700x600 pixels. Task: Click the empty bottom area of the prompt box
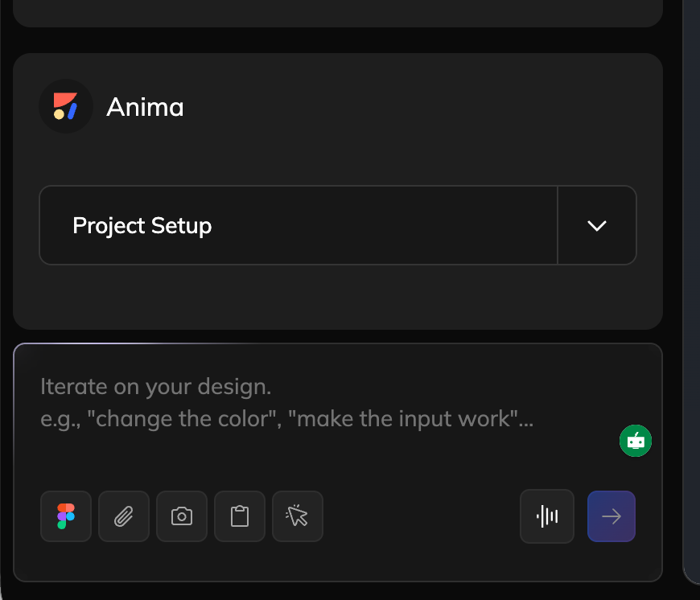point(338,563)
